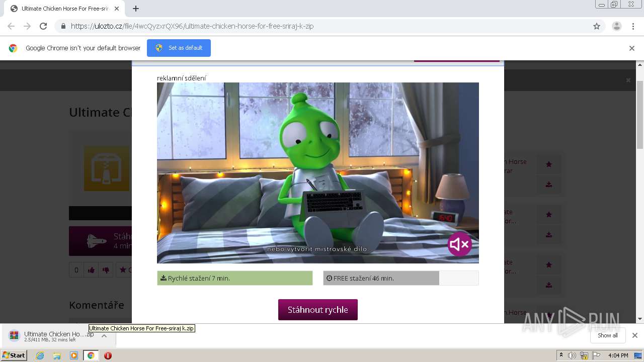Go back to the previous page

click(x=11, y=26)
